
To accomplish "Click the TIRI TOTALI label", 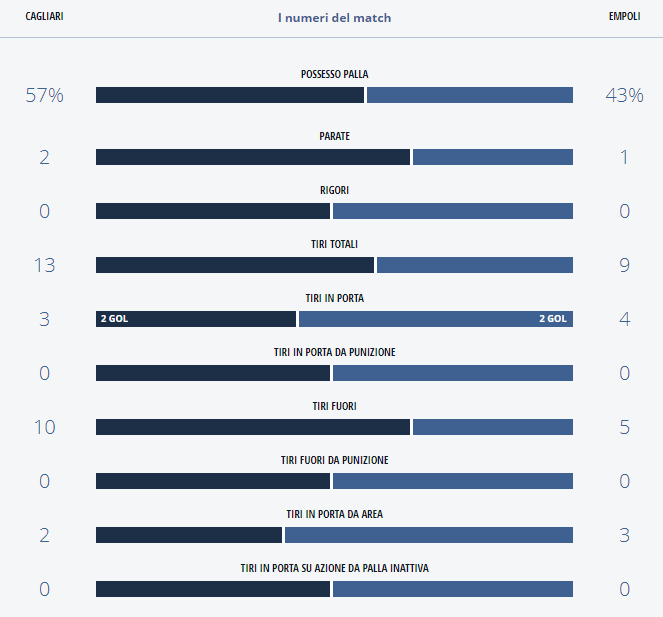I will (x=334, y=244).
